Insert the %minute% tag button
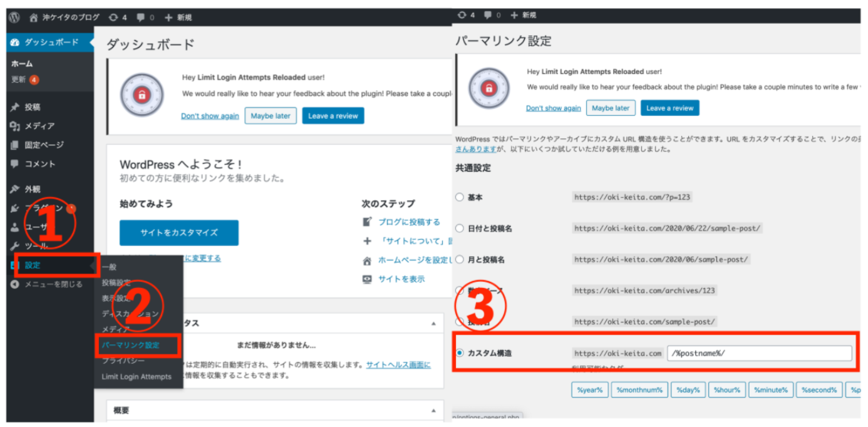Screen dimensions: 868x427 tap(771, 389)
